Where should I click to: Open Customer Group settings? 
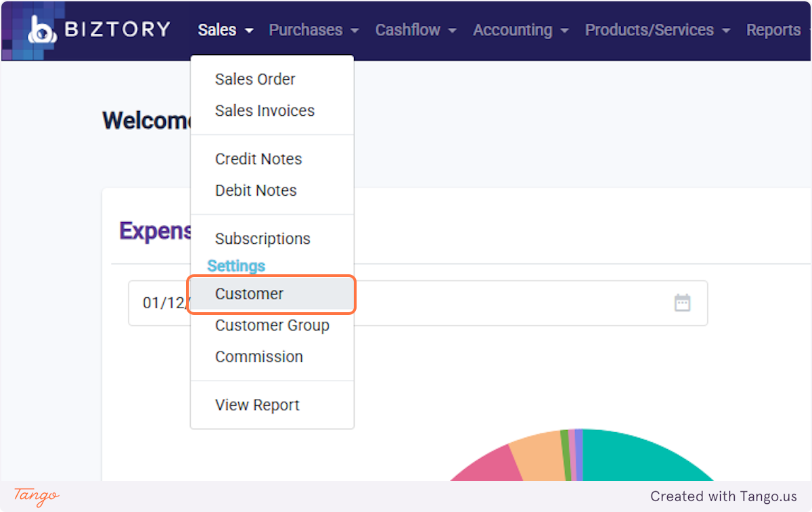coord(272,325)
